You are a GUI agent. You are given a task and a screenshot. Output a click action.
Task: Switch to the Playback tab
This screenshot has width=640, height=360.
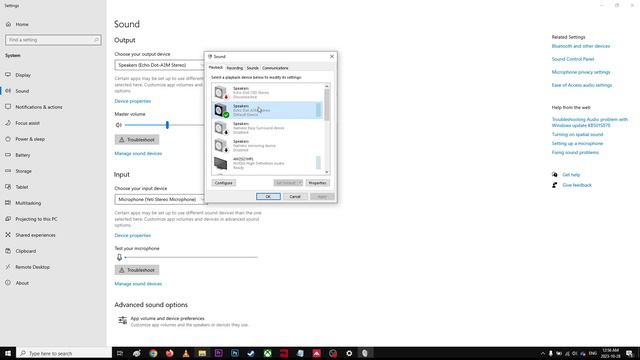[216, 67]
